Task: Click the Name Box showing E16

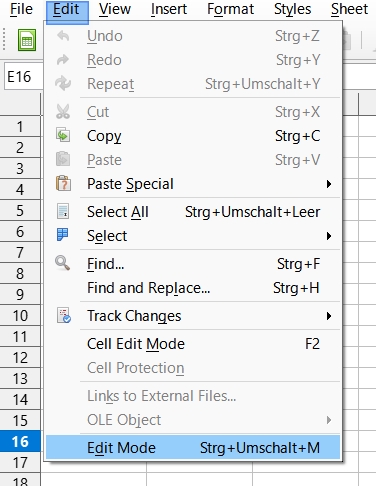Action: point(23,77)
